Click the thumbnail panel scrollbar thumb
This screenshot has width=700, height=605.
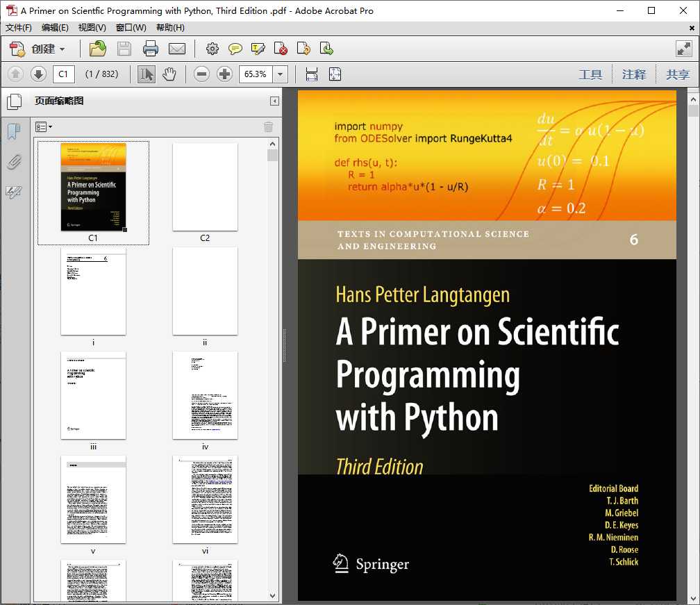click(x=272, y=155)
